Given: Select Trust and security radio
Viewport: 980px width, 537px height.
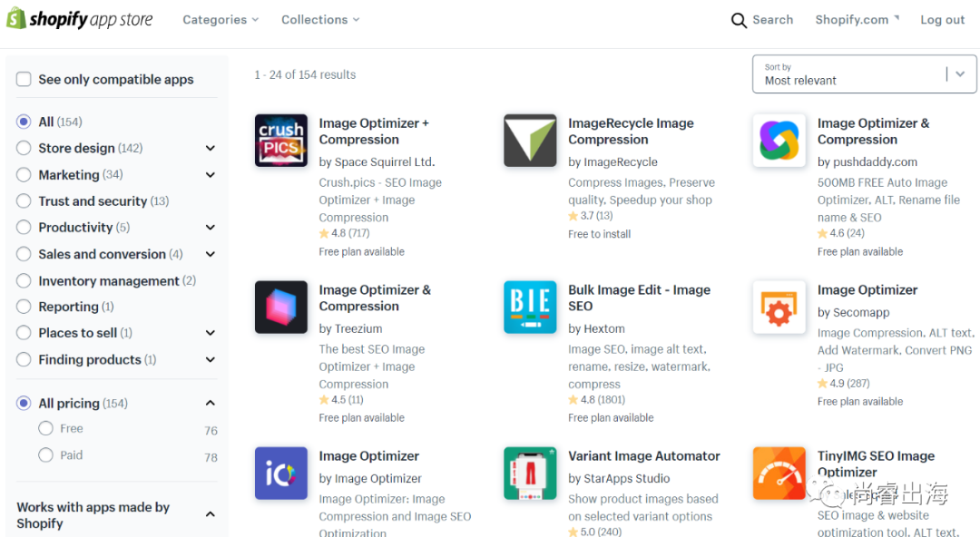Looking at the screenshot, I should click(x=24, y=200).
